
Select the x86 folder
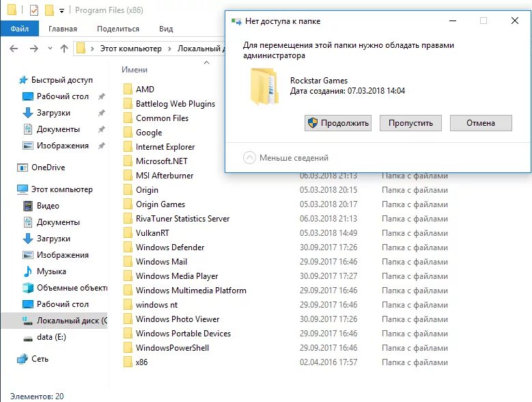(141, 362)
